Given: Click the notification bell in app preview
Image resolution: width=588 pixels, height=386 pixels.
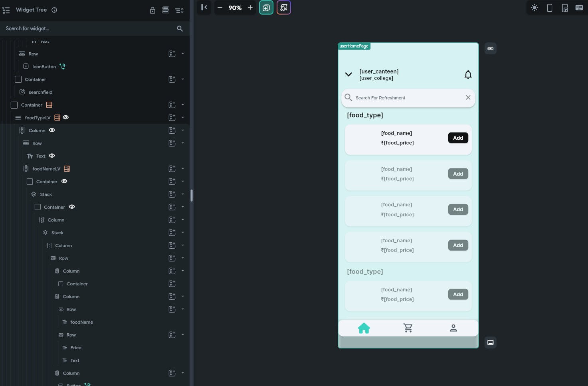Looking at the screenshot, I should coord(468,75).
